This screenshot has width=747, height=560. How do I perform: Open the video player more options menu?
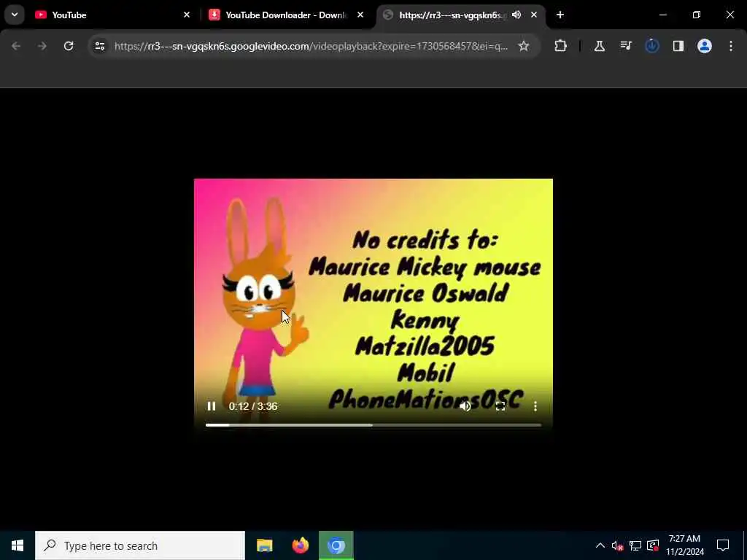(x=535, y=406)
